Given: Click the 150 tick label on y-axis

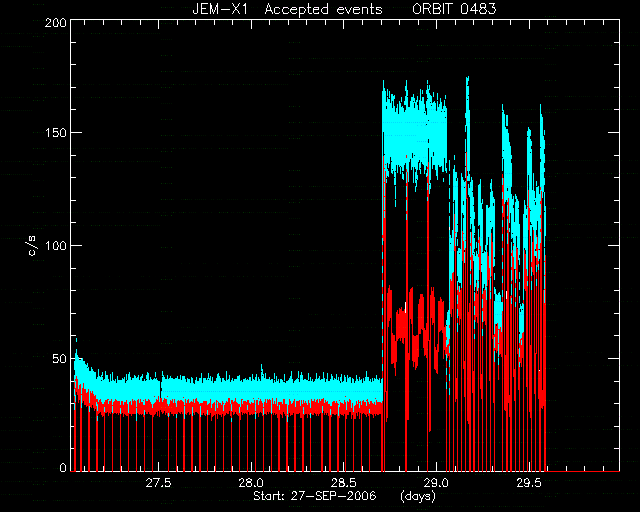Looking at the screenshot, I should 56,133.
